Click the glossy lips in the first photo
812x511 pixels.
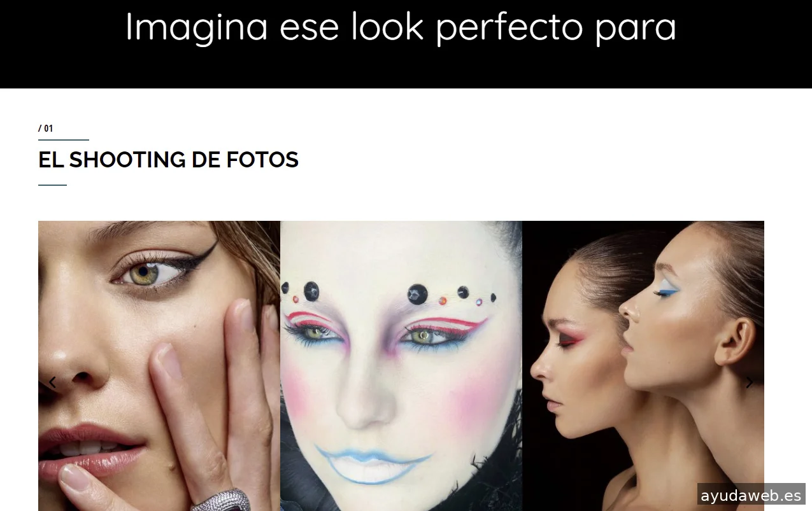[89, 452]
